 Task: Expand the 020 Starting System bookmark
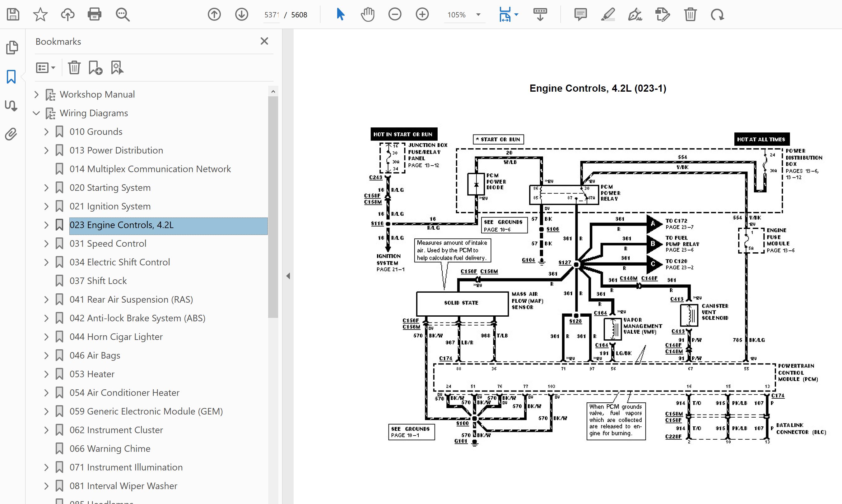[x=46, y=188]
